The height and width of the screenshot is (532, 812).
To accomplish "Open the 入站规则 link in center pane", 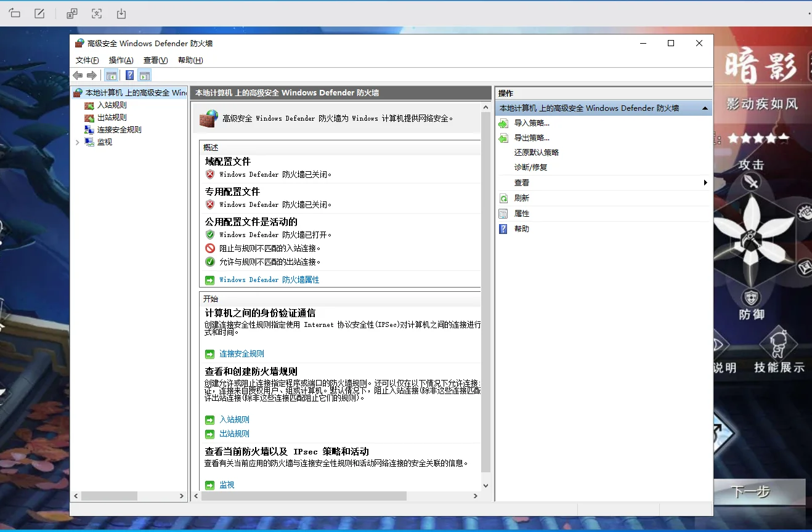I will point(234,420).
